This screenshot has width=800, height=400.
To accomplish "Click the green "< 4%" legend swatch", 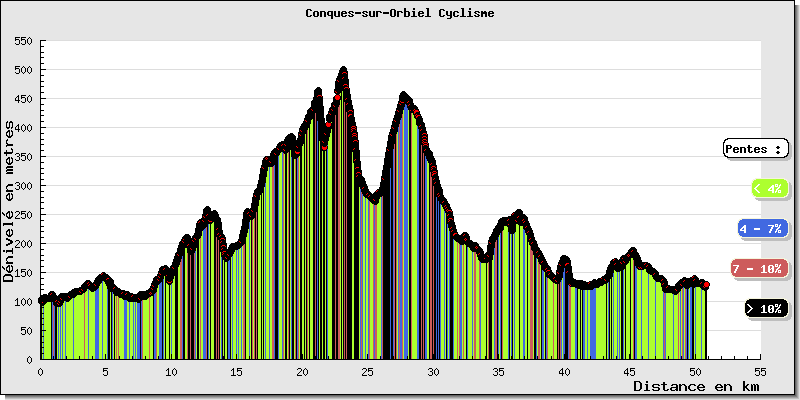I will point(768,188).
